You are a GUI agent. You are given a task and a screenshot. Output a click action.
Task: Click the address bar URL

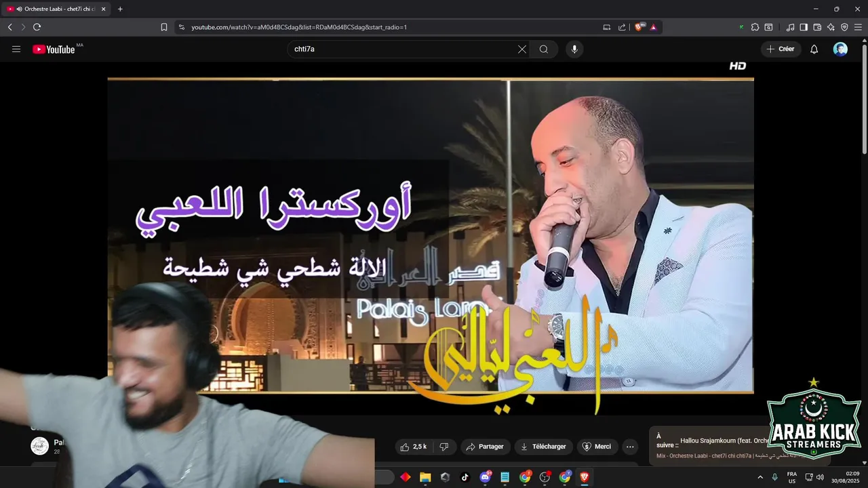click(x=299, y=27)
